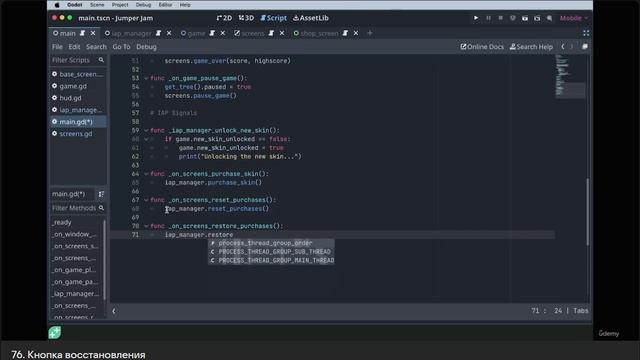
Task: Open the script Edit menu
Action: [74, 47]
